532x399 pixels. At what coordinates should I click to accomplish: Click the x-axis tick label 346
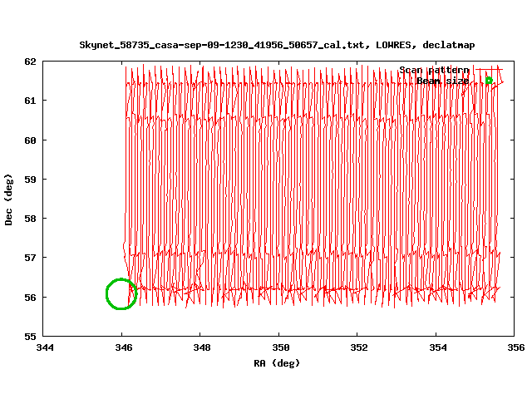124,347
